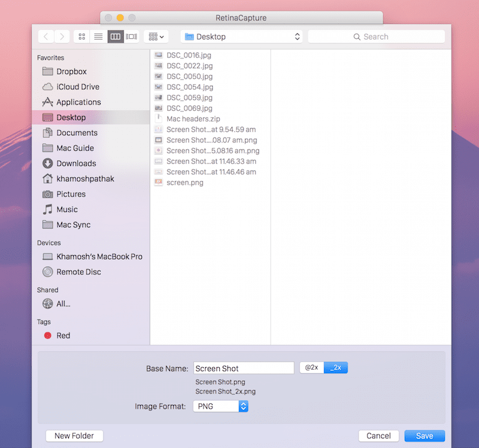Open Music in the sidebar
The image size is (479, 448).
click(90, 210)
